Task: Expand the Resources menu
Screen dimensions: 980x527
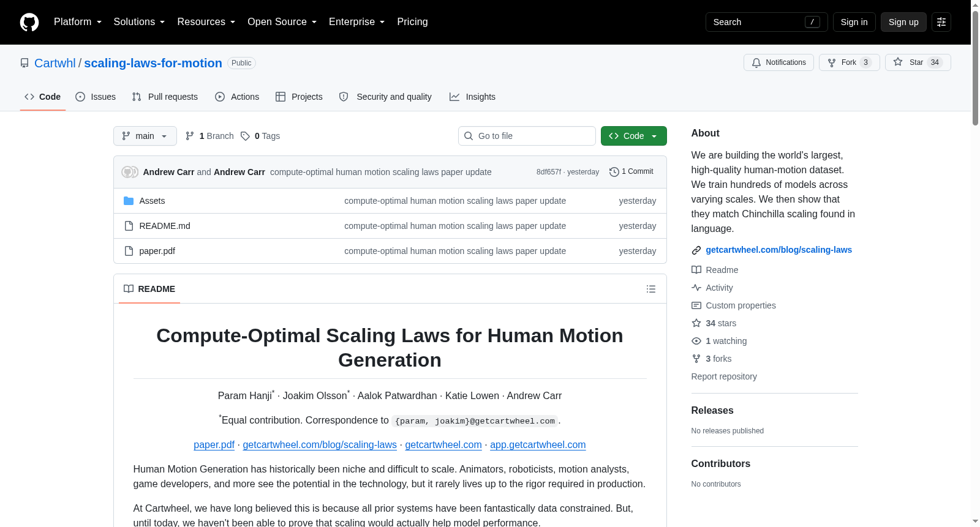Action: (x=206, y=22)
